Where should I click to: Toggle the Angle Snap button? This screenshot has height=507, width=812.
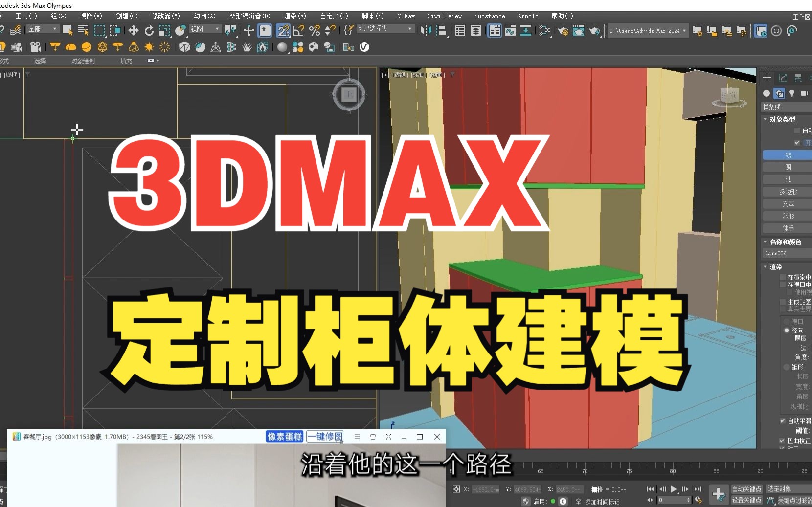(299, 30)
